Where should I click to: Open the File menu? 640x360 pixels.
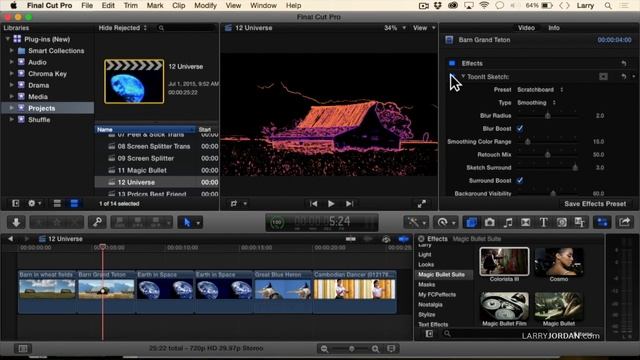pos(87,6)
